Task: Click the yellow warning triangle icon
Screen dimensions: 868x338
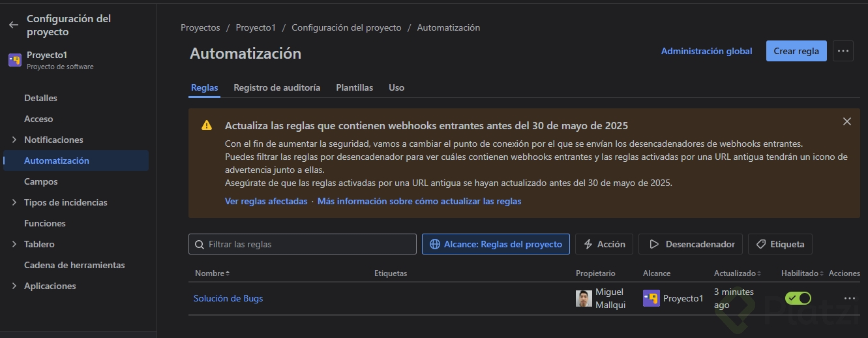Action: 207,125
